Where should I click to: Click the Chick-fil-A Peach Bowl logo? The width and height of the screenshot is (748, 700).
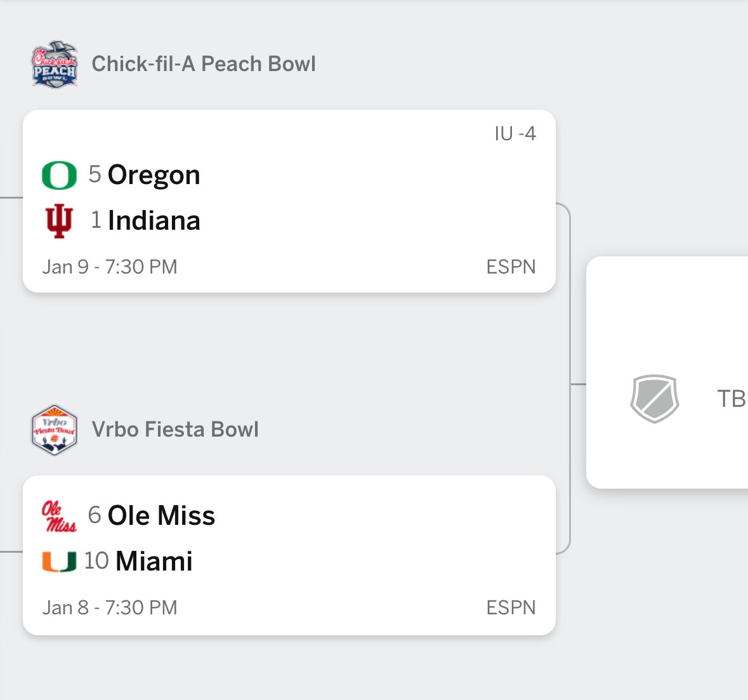point(55,65)
